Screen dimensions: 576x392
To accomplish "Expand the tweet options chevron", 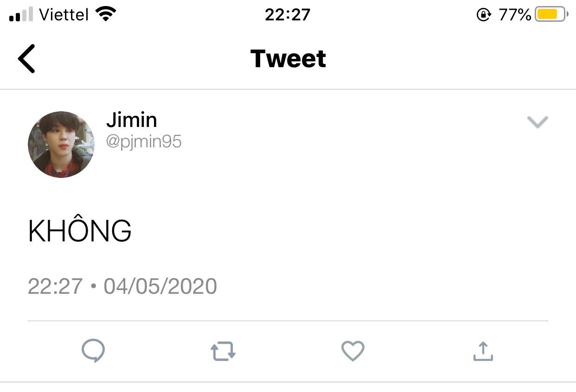I will [x=538, y=122].
